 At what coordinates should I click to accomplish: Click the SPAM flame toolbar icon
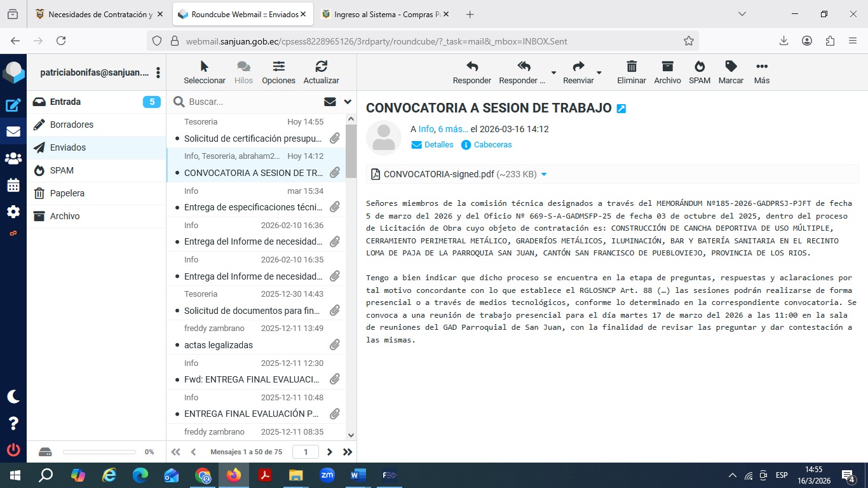click(x=699, y=72)
